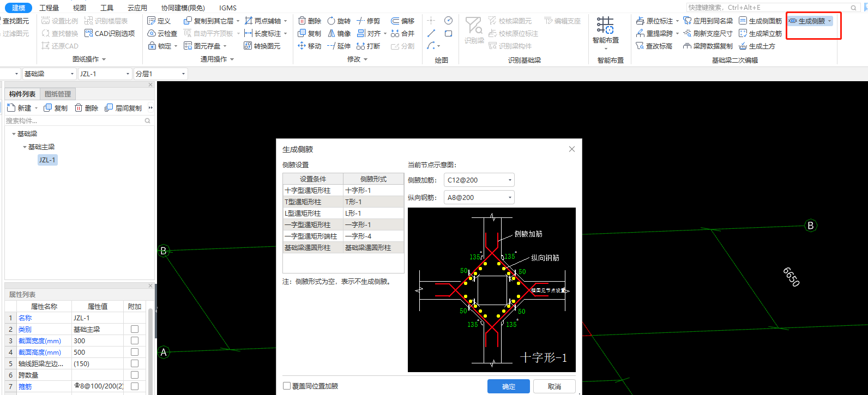Image resolution: width=868 pixels, height=395 pixels.
Task: Switch to the 图纸管理 panel tab
Action: [x=58, y=94]
